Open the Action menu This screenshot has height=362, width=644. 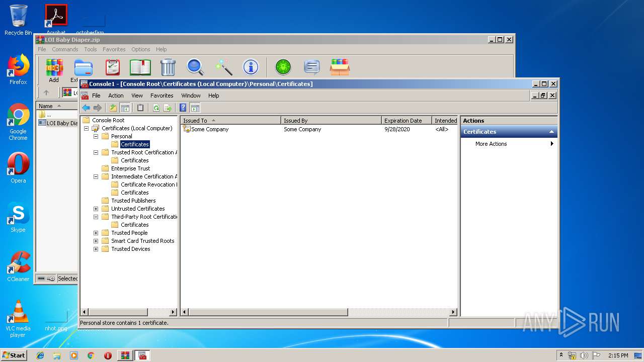point(116,96)
